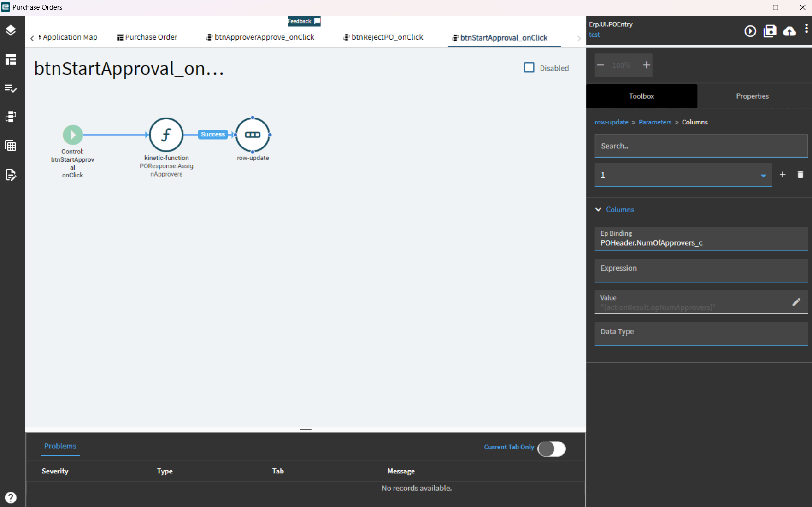Select the kinetic-function node icon
The width and height of the screenshot is (812, 507).
tap(166, 135)
